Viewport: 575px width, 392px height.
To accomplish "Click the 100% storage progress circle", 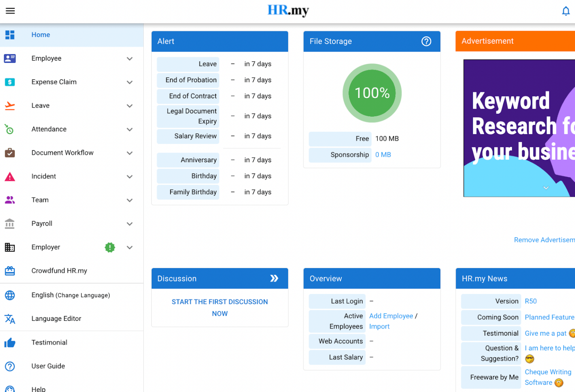I will tap(372, 93).
